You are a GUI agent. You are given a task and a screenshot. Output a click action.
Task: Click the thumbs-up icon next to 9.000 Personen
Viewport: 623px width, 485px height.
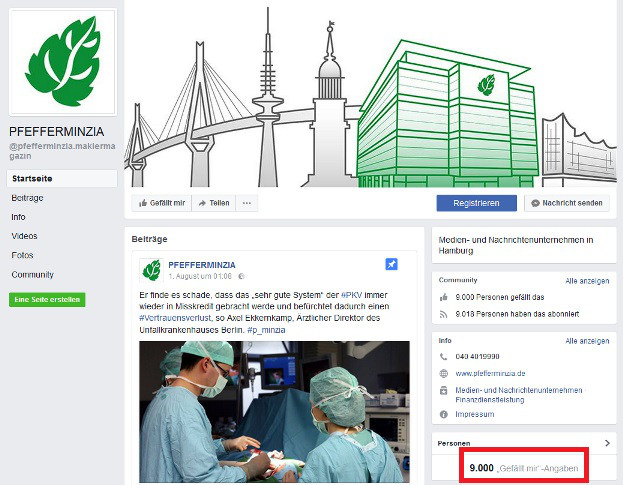[444, 297]
